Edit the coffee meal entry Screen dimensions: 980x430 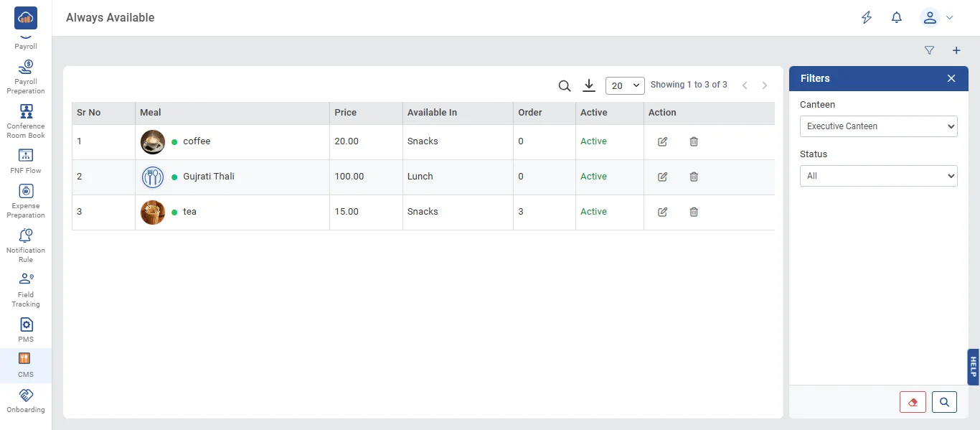point(662,141)
